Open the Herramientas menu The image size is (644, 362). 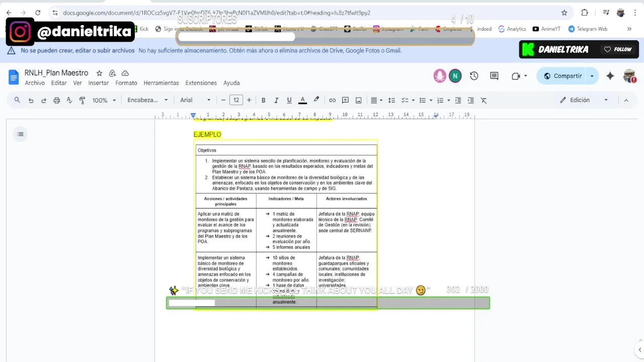[161, 83]
